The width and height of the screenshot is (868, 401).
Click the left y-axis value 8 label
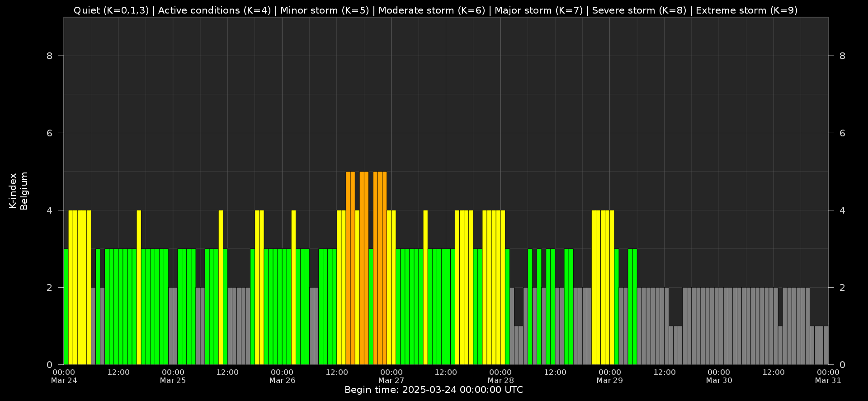coord(49,56)
